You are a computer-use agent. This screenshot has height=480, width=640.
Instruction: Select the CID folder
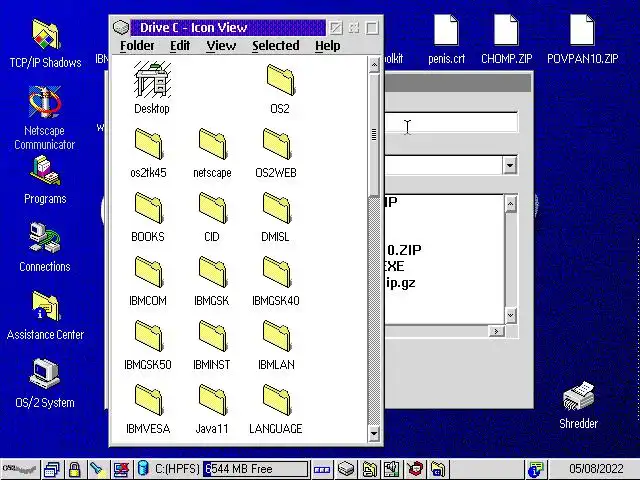[212, 208]
